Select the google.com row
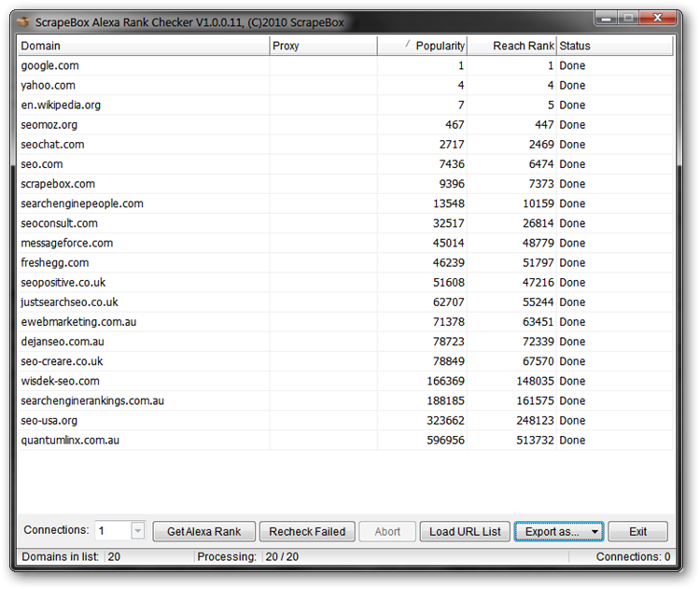Image resolution: width=700 pixels, height=589 pixels. [x=50, y=66]
